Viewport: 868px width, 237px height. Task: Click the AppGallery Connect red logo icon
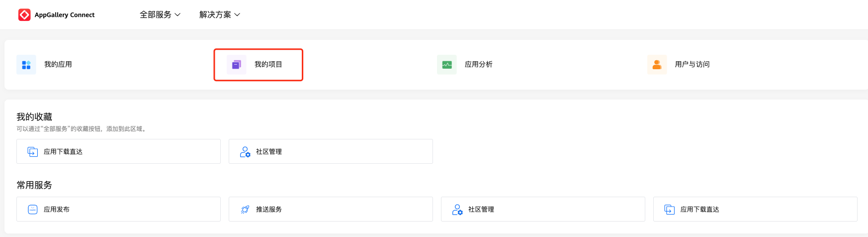coord(24,15)
